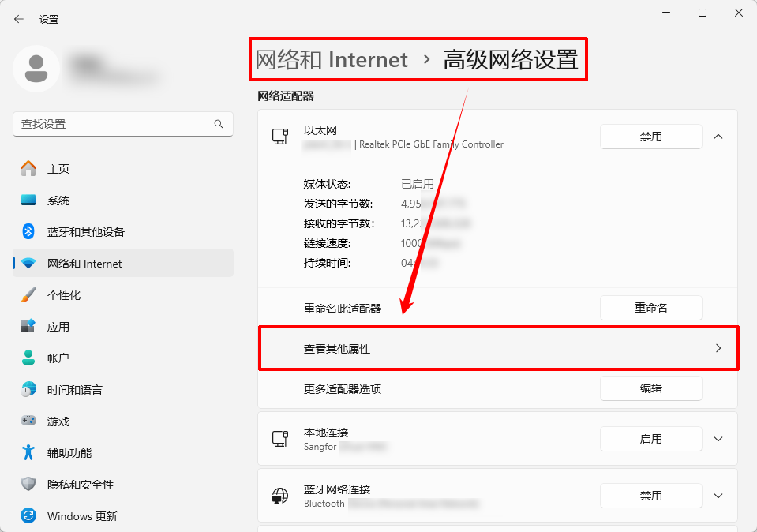Click the 网络适配器 section heading
This screenshot has height=532, width=757.
[286, 96]
